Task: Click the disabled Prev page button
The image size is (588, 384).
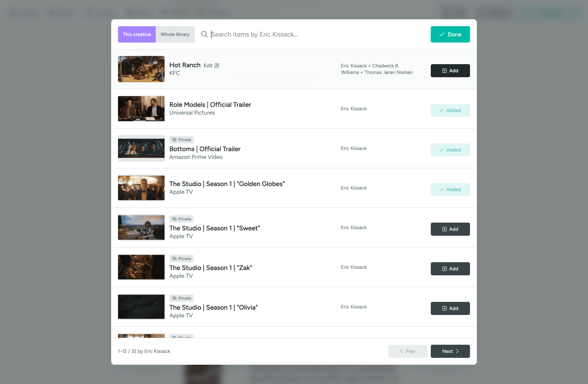Action: click(408, 351)
